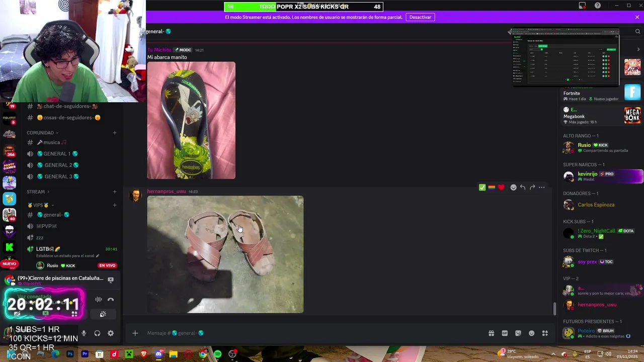The image size is (644, 362).
Task: Open the soundboard button in voice panel
Action: tap(103, 314)
